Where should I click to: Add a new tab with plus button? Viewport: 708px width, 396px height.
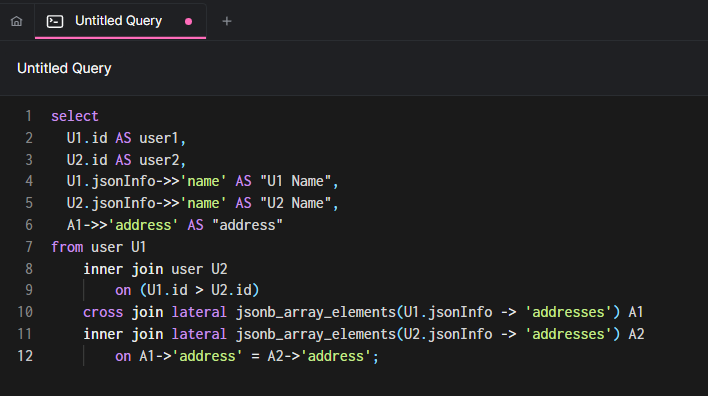(227, 21)
